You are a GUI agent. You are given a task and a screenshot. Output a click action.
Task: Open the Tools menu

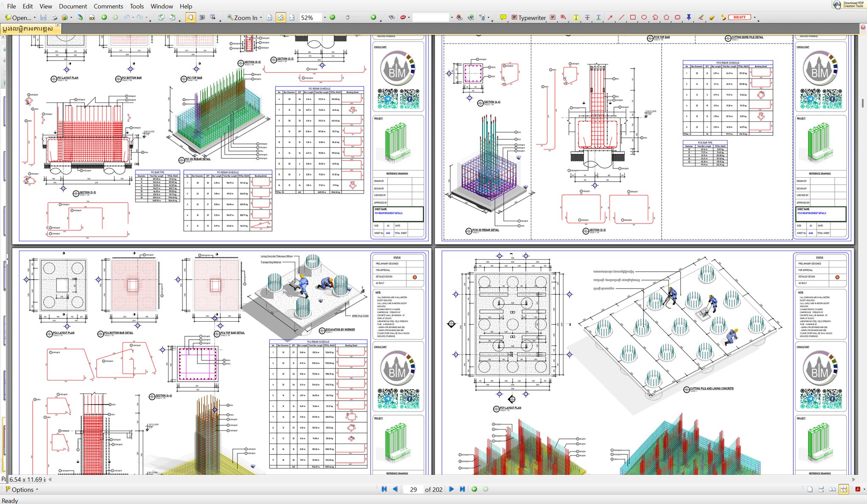pos(137,6)
